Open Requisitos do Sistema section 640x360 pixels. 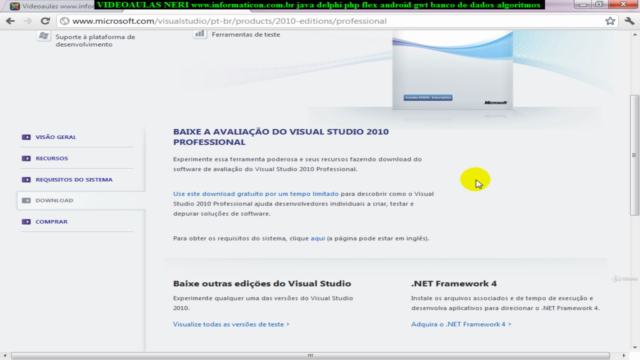74,180
